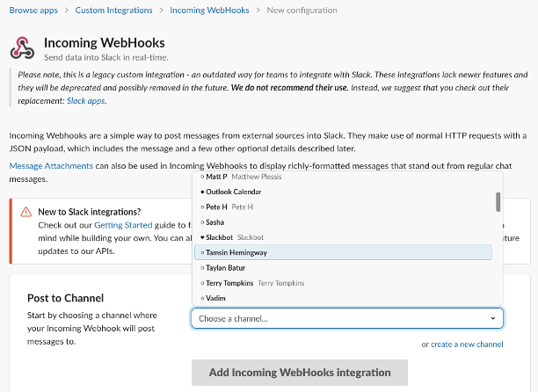Open the Slack apps replacement link
This screenshot has width=538, height=392.
[86, 101]
